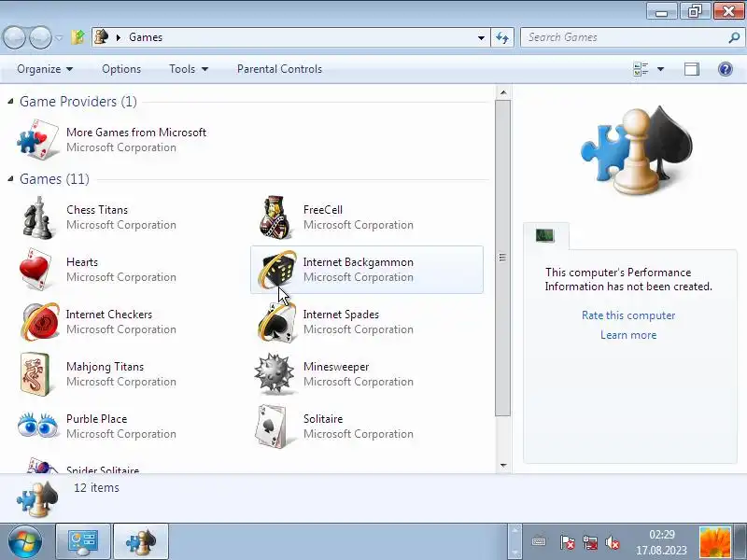747x560 pixels.
Task: Click the Internet Checkers name label
Action: point(108,315)
